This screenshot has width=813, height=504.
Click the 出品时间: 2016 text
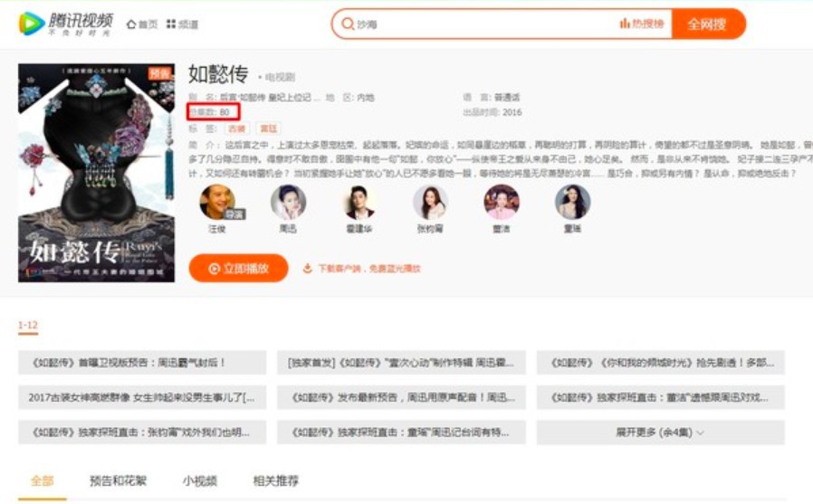492,112
